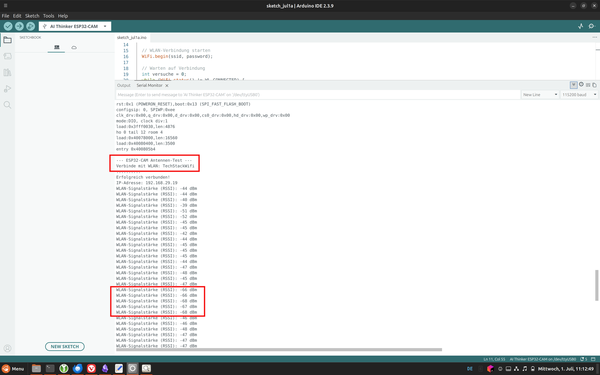600x375 pixels.
Task: Show cloud sketchbook tab
Action: 74,47
